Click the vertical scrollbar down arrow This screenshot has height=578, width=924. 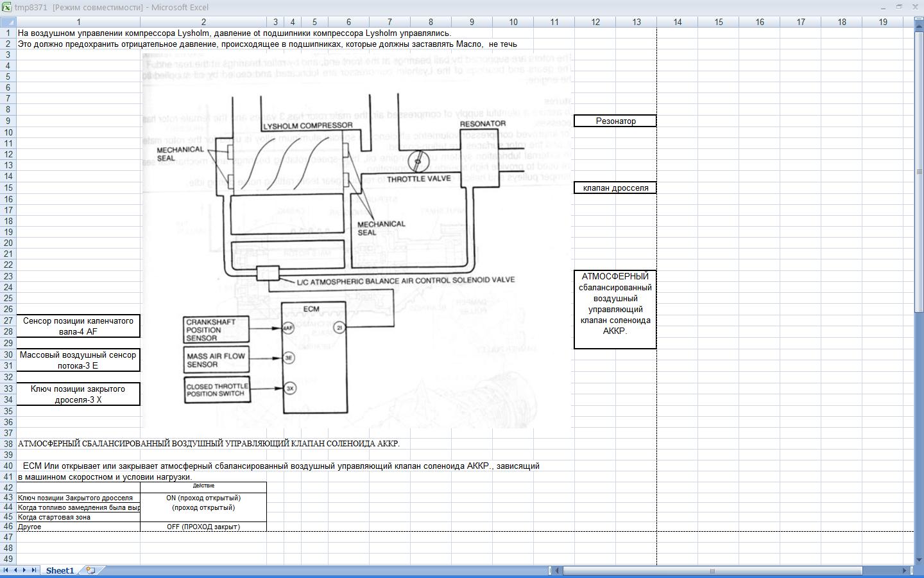[918, 560]
